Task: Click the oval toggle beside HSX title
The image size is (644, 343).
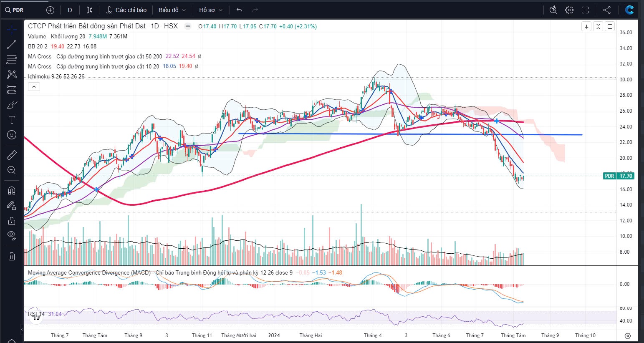Action: click(x=188, y=26)
